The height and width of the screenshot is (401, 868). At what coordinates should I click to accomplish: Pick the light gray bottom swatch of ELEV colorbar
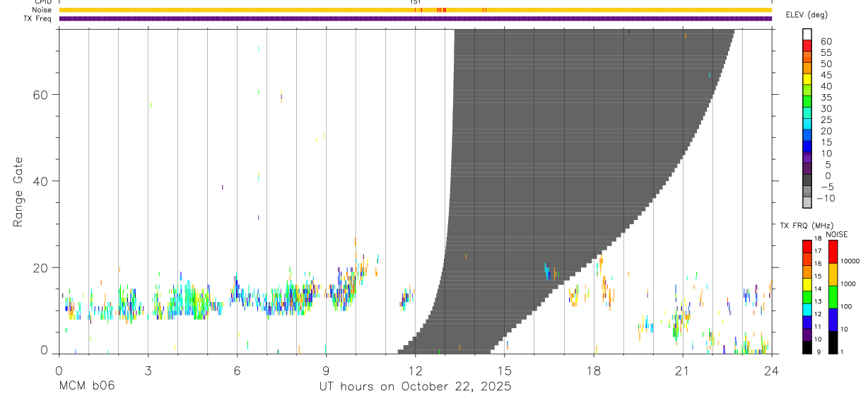click(x=807, y=202)
